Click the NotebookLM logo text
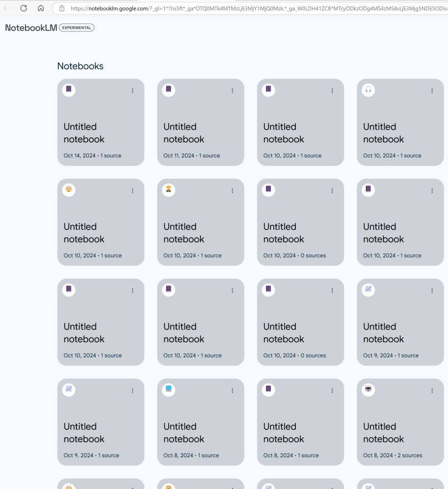 click(x=31, y=28)
